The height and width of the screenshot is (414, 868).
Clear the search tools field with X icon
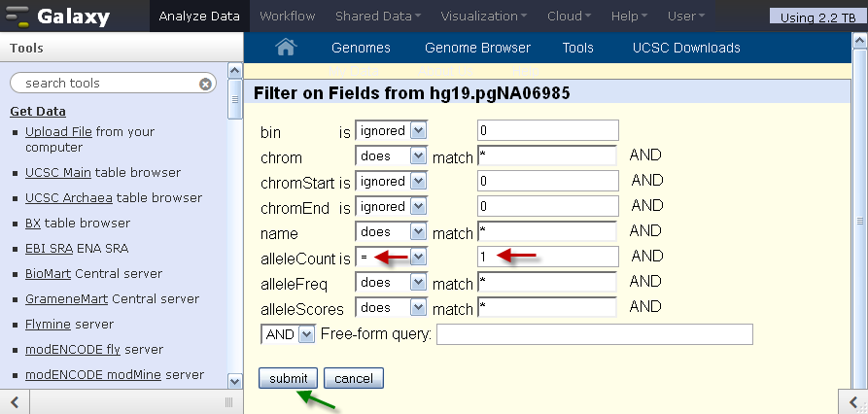tap(205, 84)
